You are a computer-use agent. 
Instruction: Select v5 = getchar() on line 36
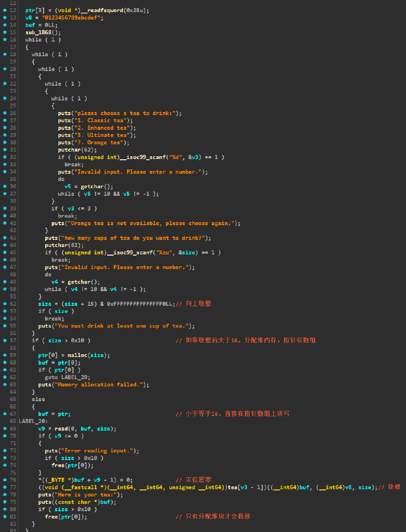tap(89, 187)
